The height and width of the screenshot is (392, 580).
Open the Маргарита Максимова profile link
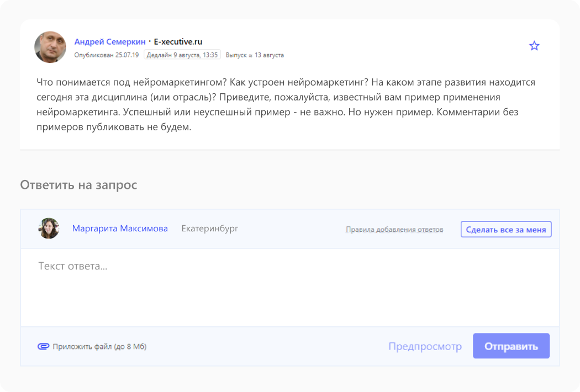click(120, 229)
